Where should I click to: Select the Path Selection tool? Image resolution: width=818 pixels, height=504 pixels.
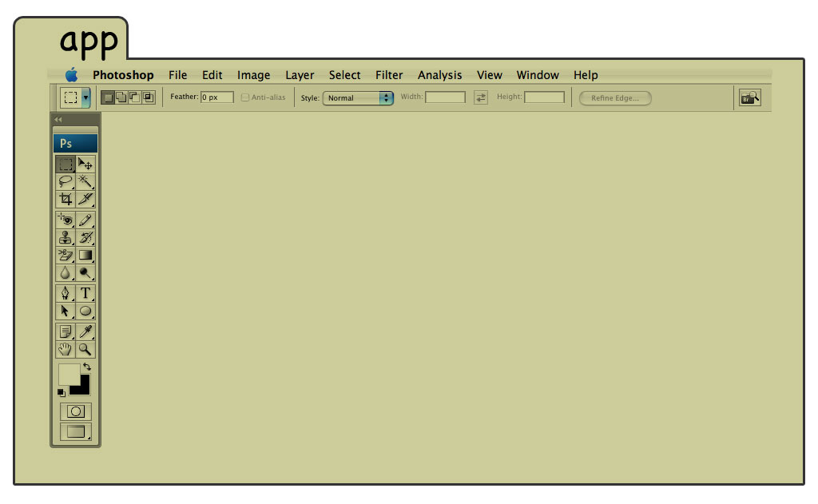coord(66,311)
